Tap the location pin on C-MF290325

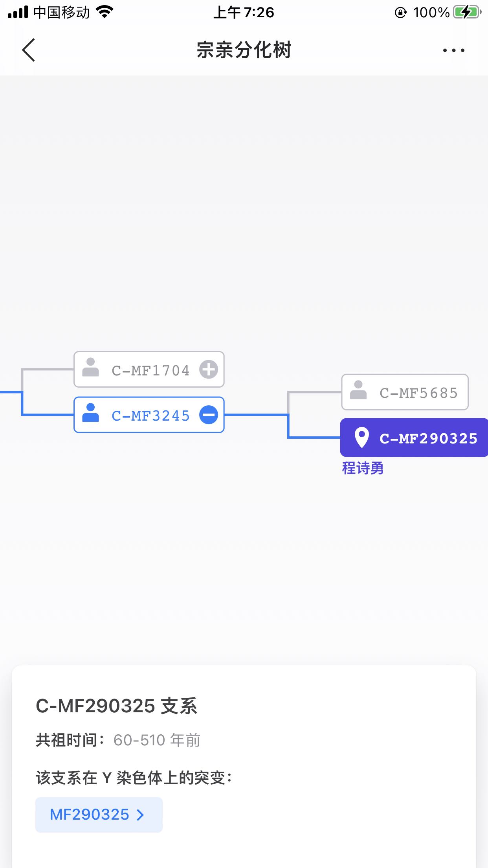[x=361, y=437]
